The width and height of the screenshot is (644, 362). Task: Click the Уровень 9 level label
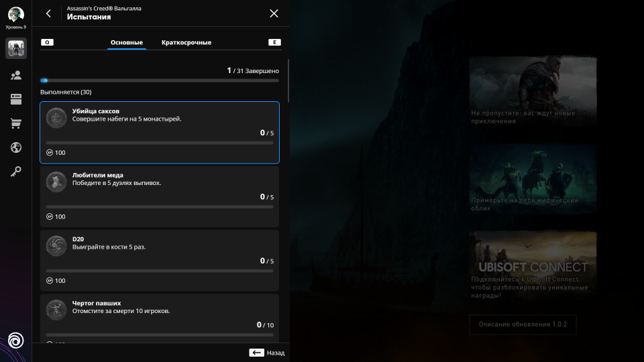click(x=16, y=27)
